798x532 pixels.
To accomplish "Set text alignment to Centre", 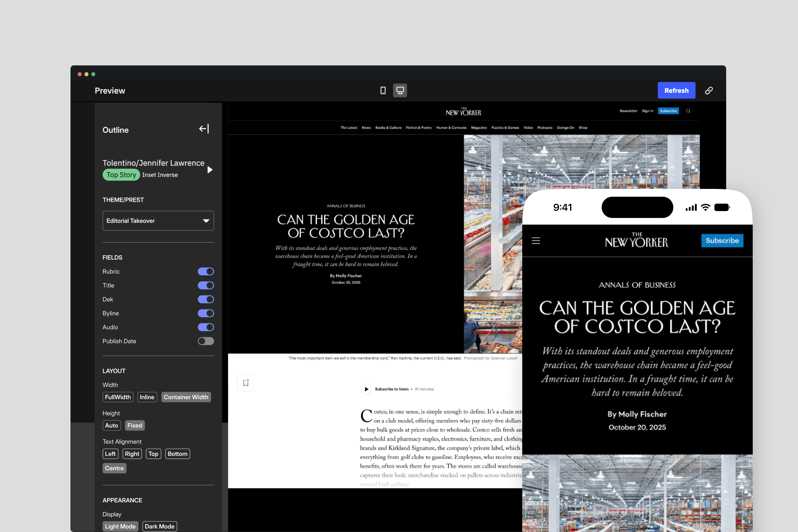I will 114,468.
